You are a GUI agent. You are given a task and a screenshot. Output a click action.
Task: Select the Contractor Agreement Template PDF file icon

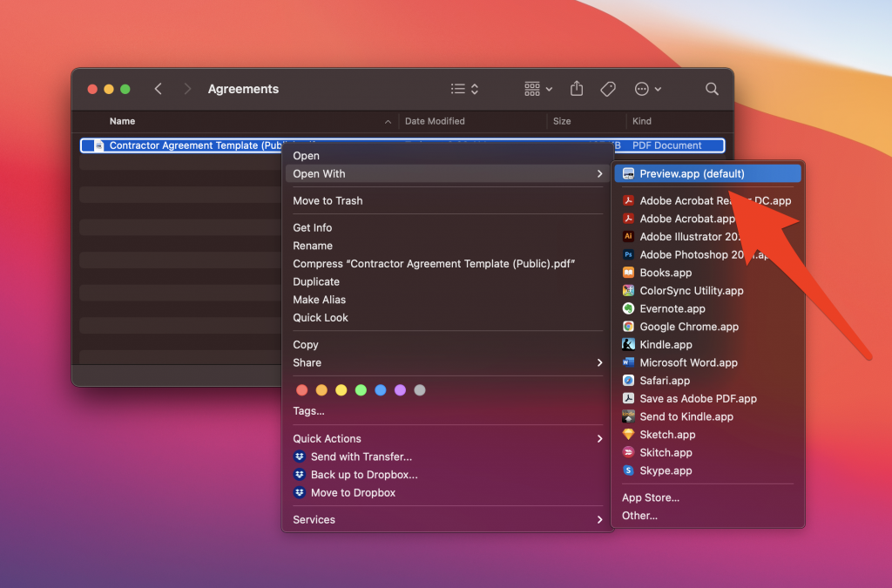pyautogui.click(x=99, y=145)
